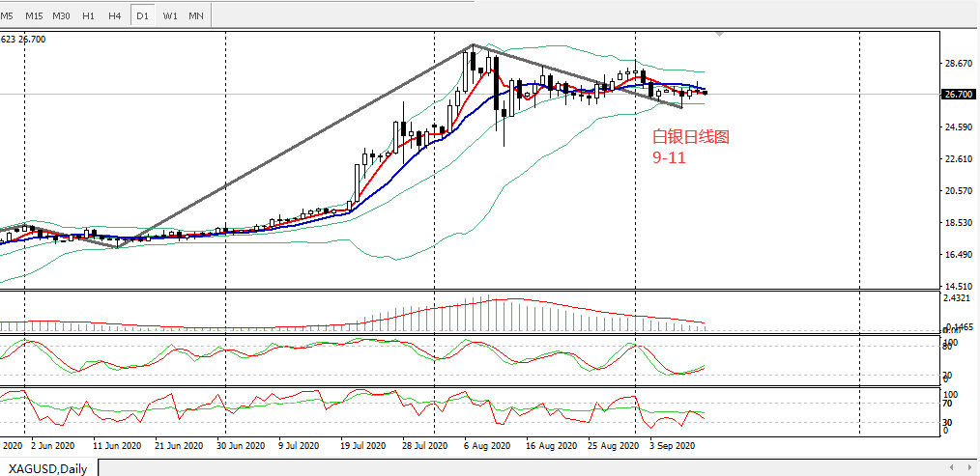
Task: Click the 28 Jul 2020 date label
Action: tap(425, 446)
